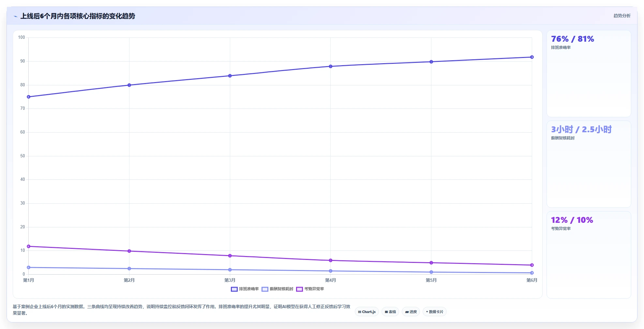Click the 50 y-axis tick label

[x=22, y=156]
